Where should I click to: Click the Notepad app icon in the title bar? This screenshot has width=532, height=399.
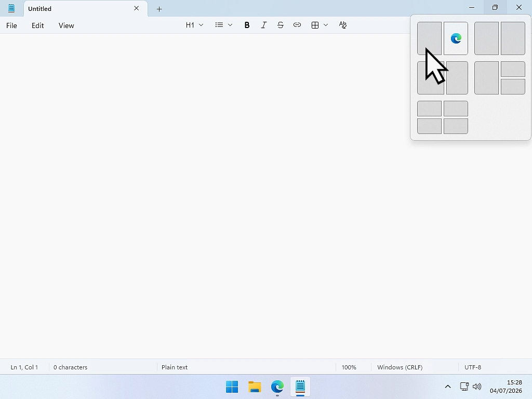tap(11, 8)
